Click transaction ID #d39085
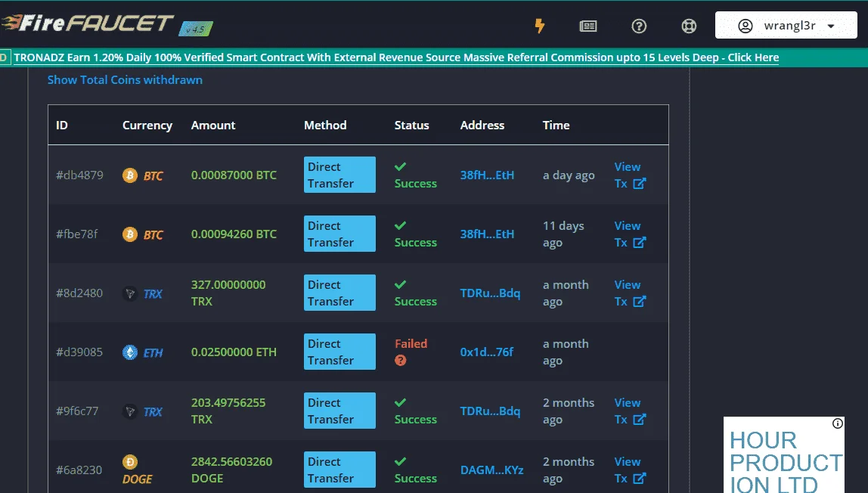This screenshot has width=868, height=493. click(79, 352)
